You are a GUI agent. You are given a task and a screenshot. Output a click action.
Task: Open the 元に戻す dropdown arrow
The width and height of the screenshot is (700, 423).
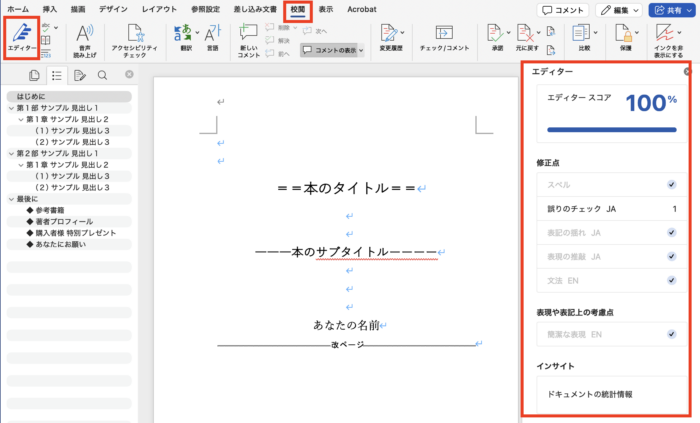(538, 32)
